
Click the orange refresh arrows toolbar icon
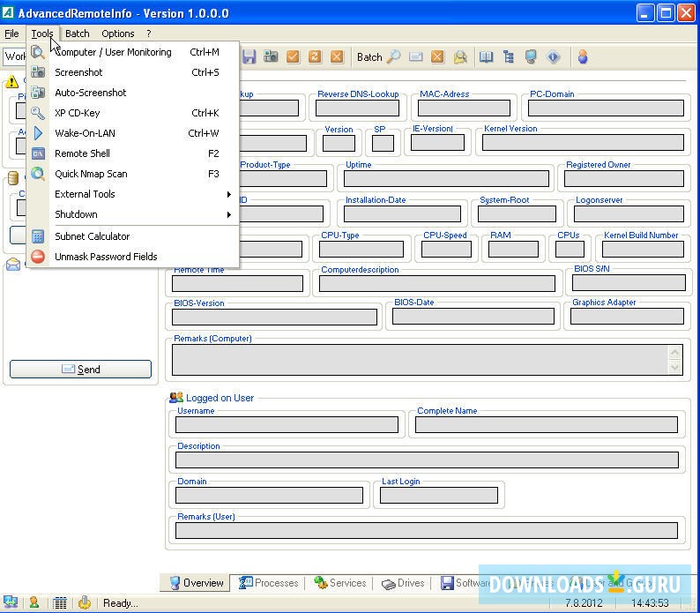click(315, 56)
